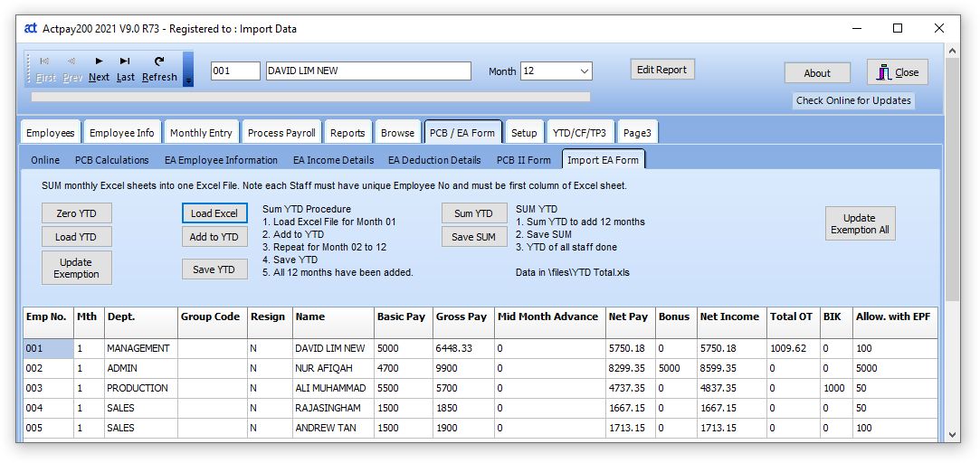Click the First record navigation icon
The image size is (980, 463).
coord(45,69)
